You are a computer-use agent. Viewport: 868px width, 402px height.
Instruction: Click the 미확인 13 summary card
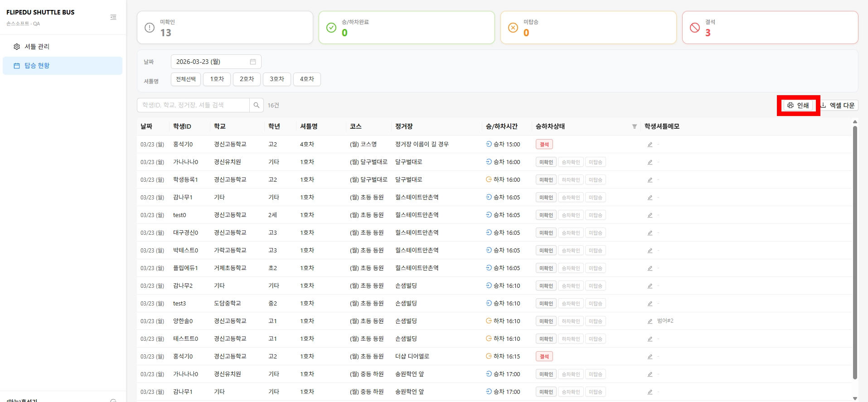[x=225, y=28]
